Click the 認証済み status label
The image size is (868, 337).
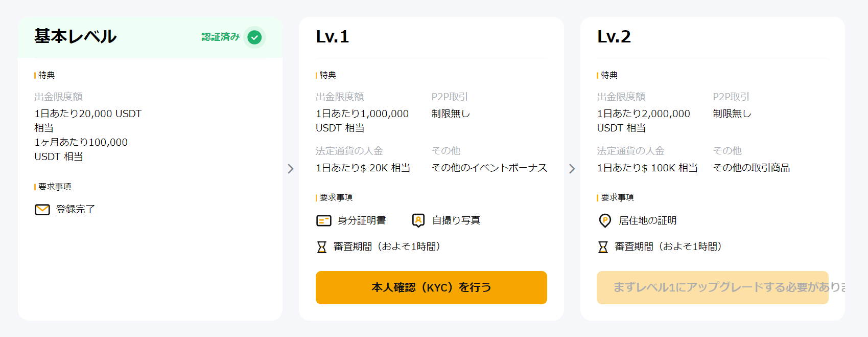point(220,37)
